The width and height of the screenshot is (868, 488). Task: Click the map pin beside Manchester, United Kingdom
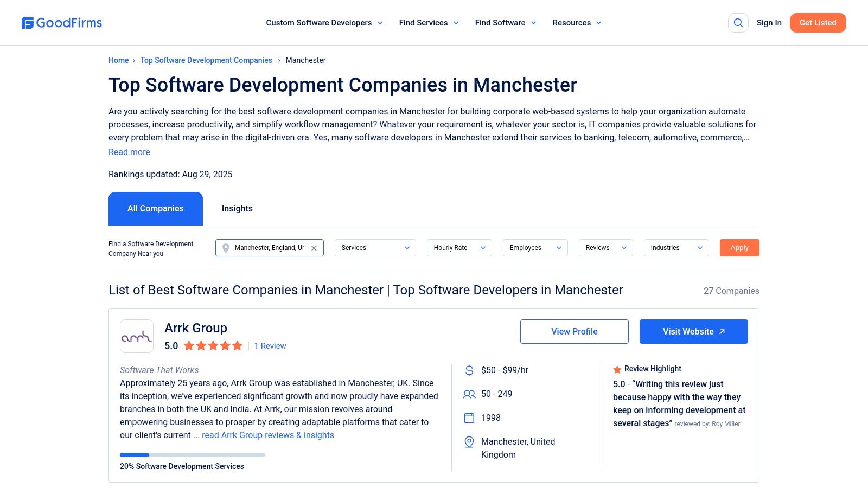(x=469, y=442)
